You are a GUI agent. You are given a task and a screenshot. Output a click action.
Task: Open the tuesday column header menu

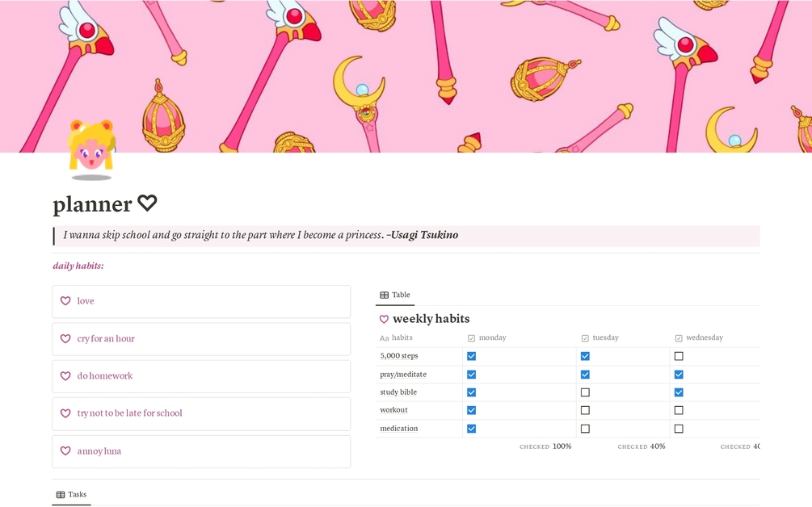pos(623,337)
